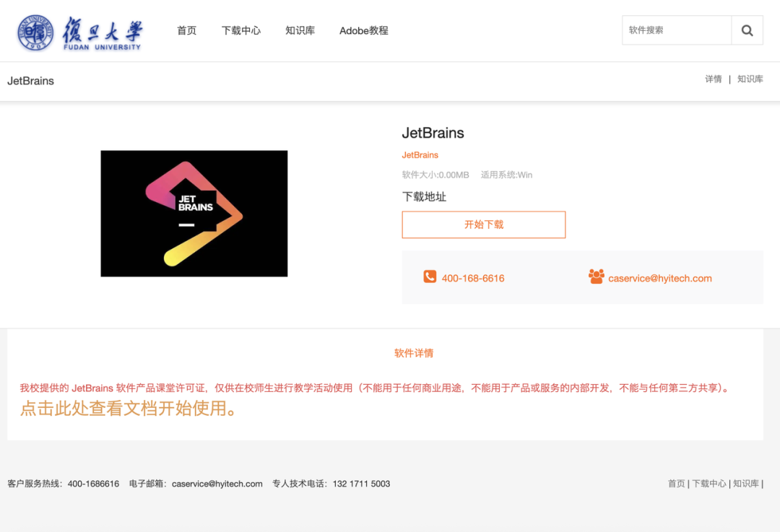The width and height of the screenshot is (780, 532).
Task: Click footer 下载中心 link
Action: tap(709, 484)
